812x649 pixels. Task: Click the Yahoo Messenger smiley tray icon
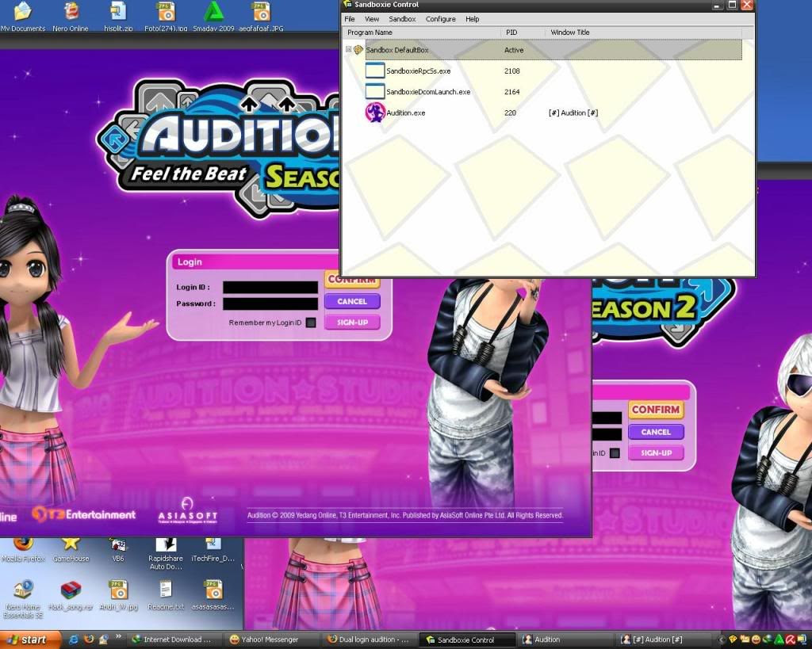pos(756,639)
